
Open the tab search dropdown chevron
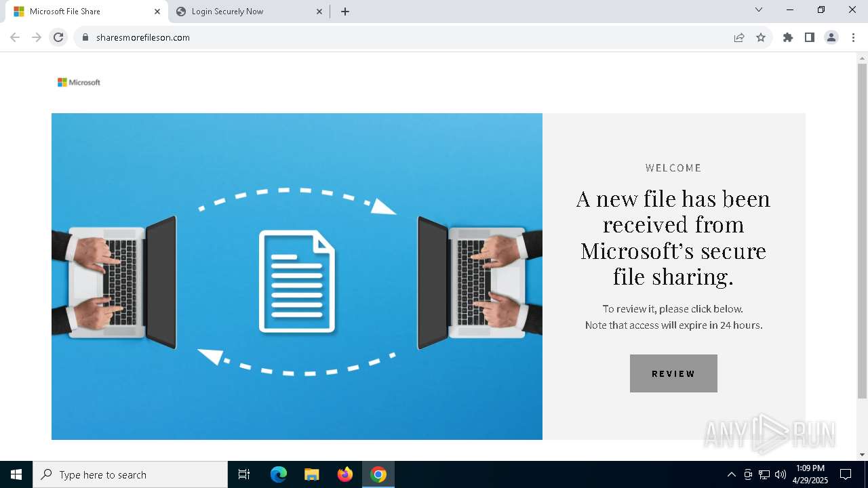(759, 9)
